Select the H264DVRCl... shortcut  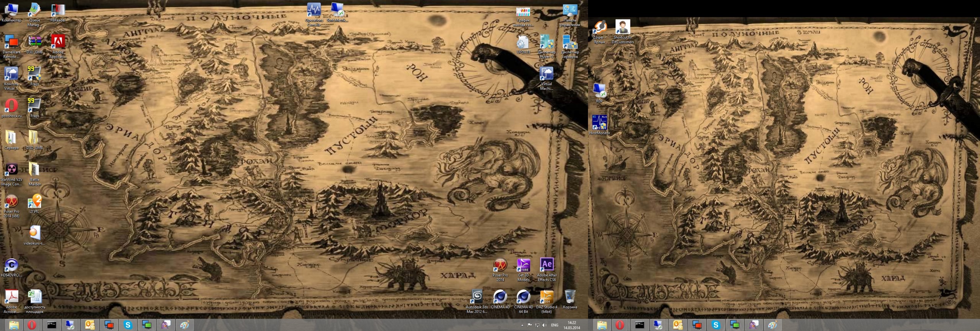pos(11,267)
